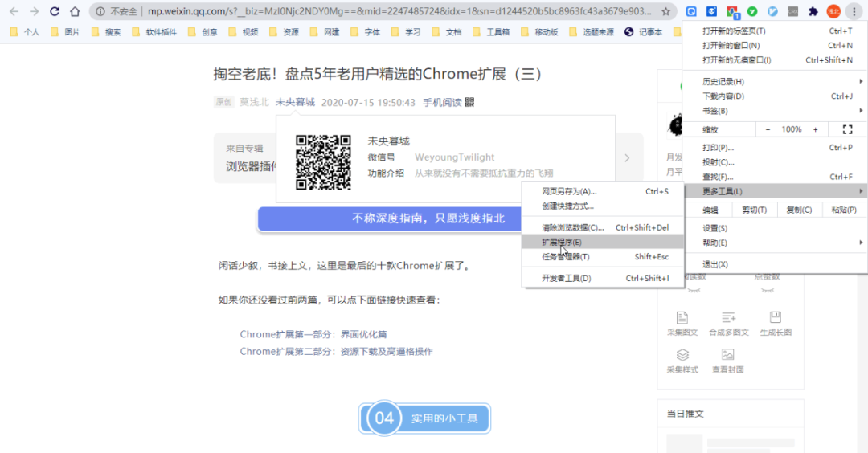The width and height of the screenshot is (868, 453).
Task: Bookmark this page with the star icon
Action: [665, 11]
